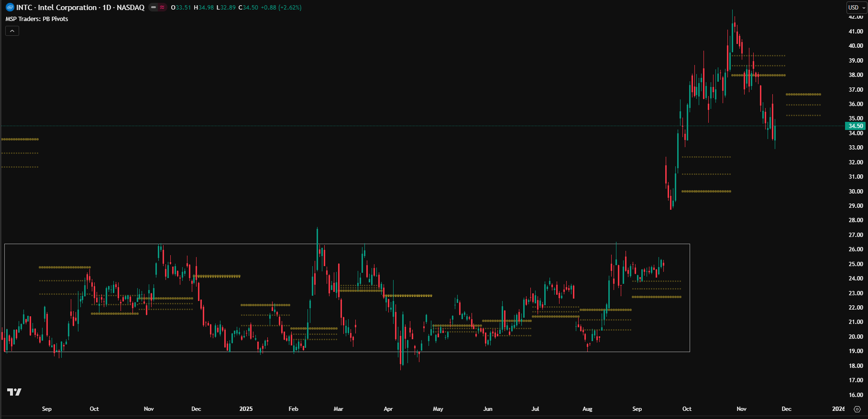Open the USD currency dropdown

coord(856,7)
